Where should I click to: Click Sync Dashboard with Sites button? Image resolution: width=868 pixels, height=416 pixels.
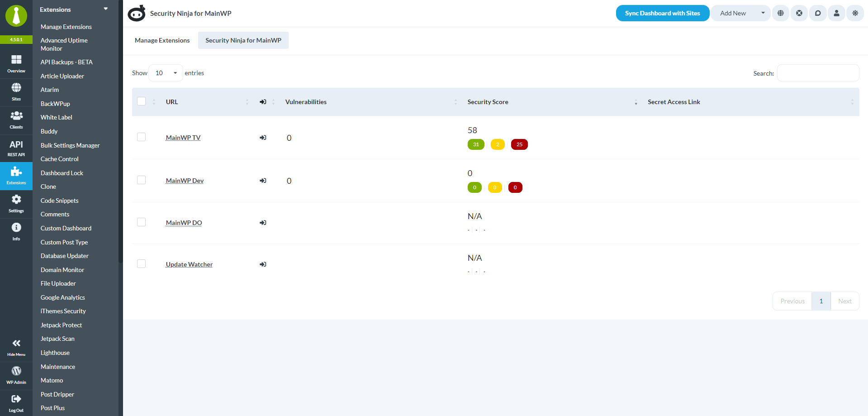coord(663,13)
